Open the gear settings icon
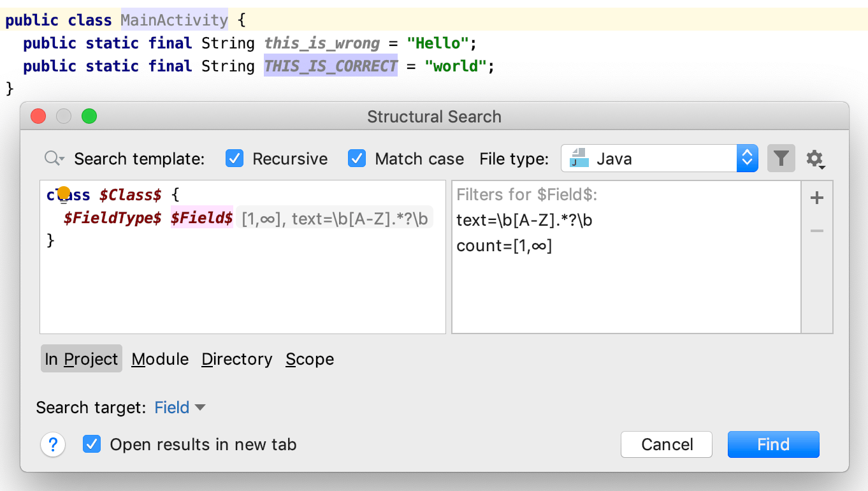The image size is (868, 491). [x=816, y=159]
